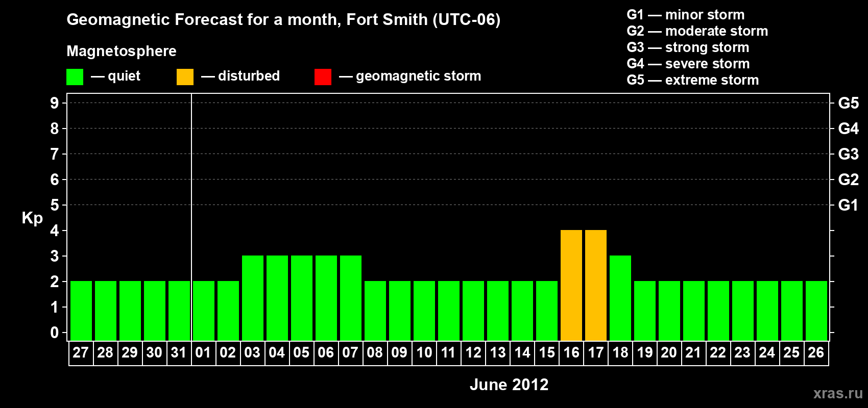
Task: Click the date label 17
Action: pos(596,352)
